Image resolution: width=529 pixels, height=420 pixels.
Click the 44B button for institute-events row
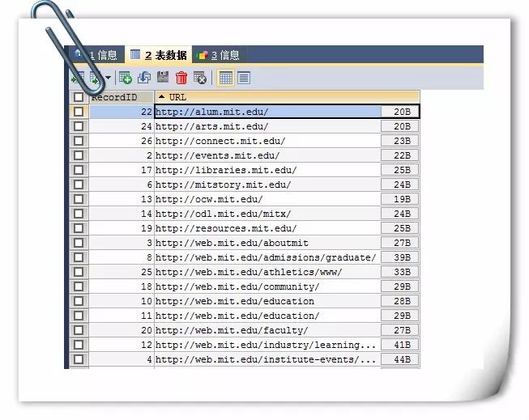402,359
